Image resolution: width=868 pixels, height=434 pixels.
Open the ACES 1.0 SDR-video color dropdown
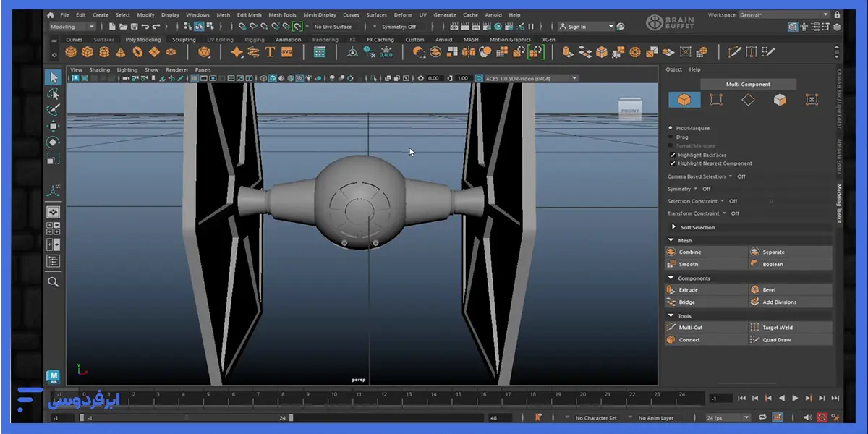pyautogui.click(x=531, y=78)
